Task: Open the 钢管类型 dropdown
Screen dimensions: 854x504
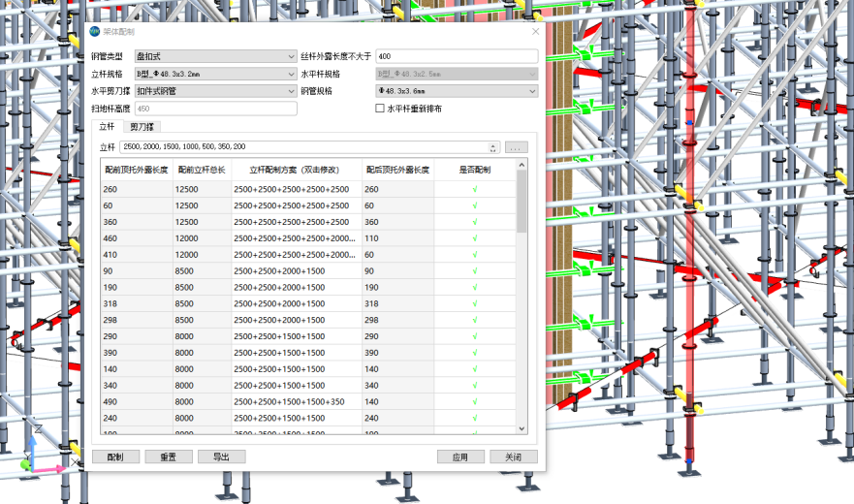Action: [x=215, y=56]
